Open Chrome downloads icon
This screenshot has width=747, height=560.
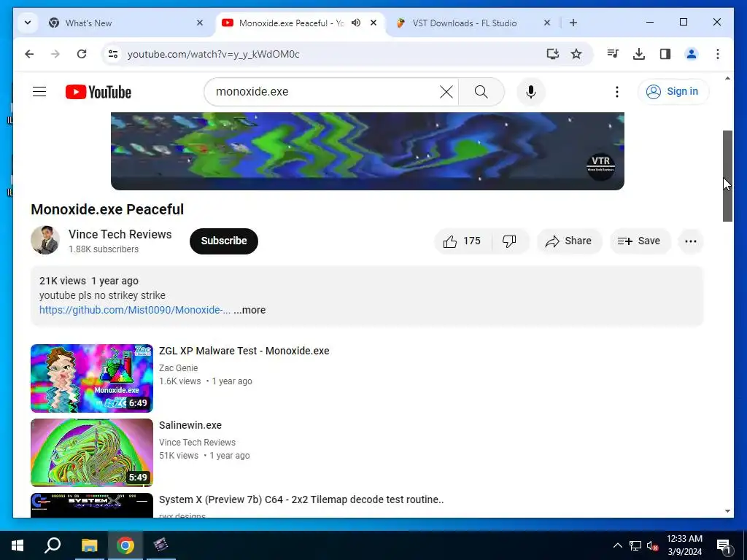[639, 54]
